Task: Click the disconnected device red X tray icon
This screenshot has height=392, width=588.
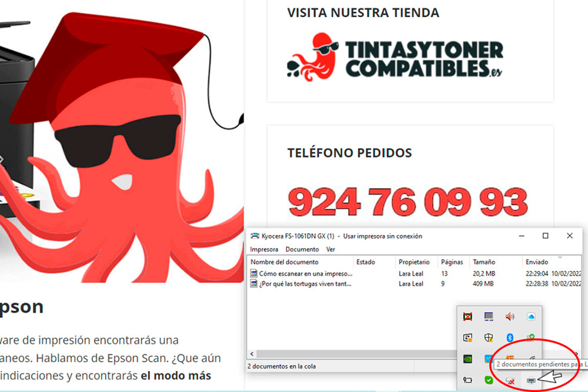Action: pyautogui.click(x=510, y=381)
